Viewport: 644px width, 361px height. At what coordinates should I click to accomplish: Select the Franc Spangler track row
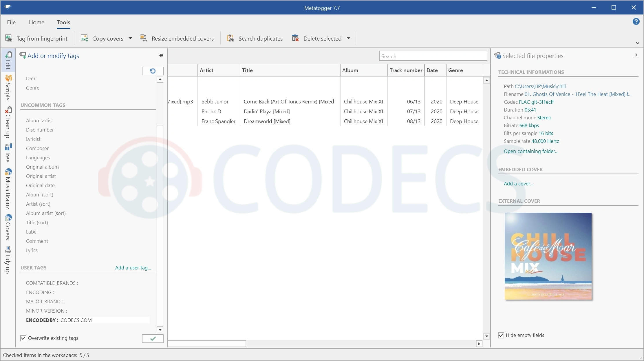tap(325, 121)
